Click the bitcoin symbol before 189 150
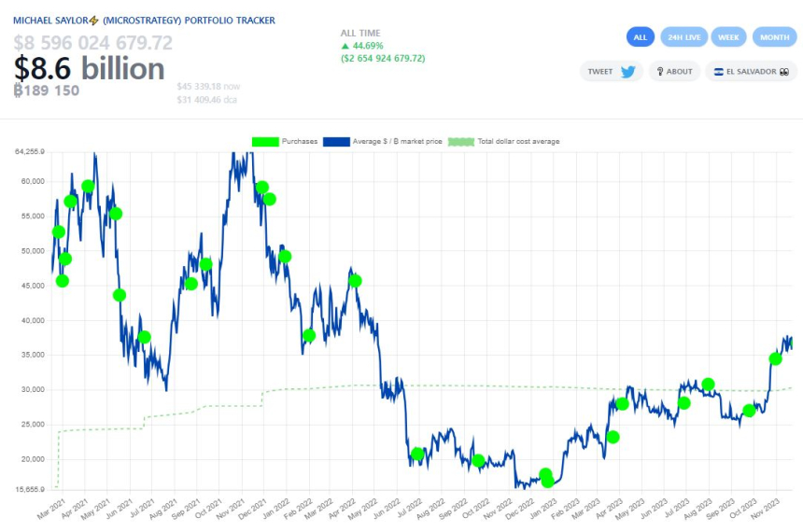The height and width of the screenshot is (532, 803). (x=19, y=91)
